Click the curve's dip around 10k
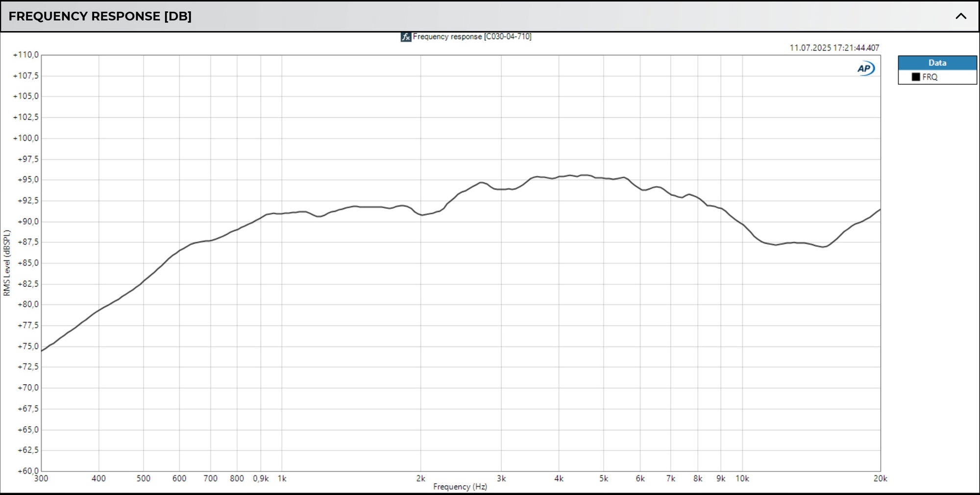 point(774,245)
